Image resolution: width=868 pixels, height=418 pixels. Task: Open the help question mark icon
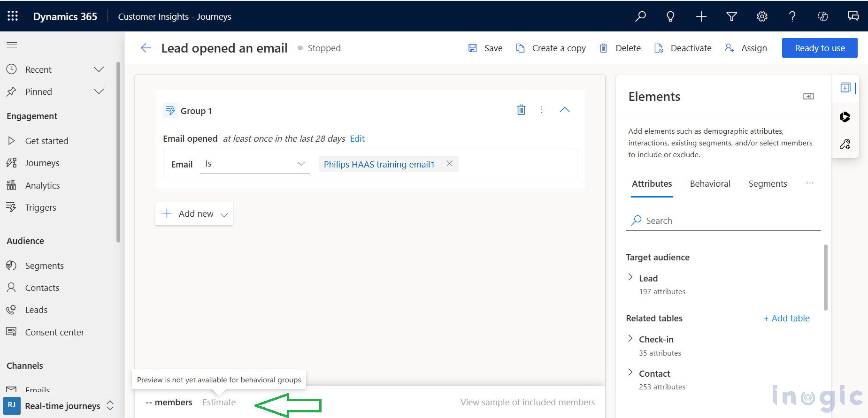[792, 16]
